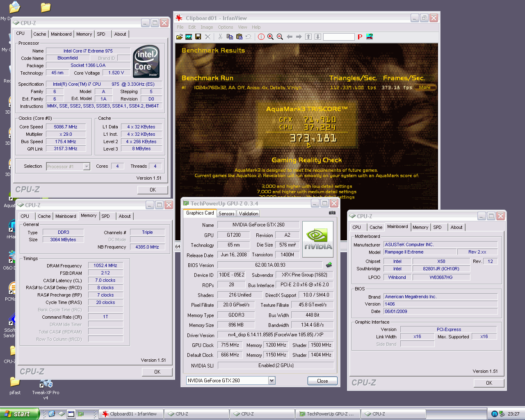Click the BIOS save chip icon in GPU-Z
Viewport: 525px width, 420px height.
tap(329, 265)
